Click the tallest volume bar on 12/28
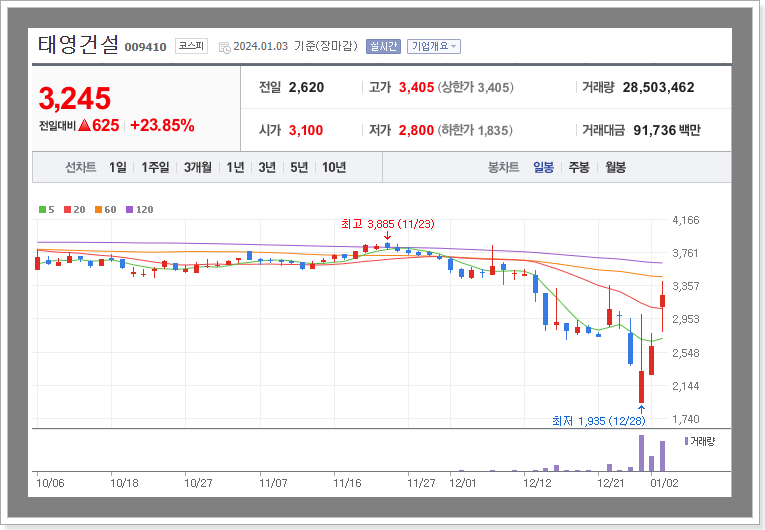The height and width of the screenshot is (530, 765). 642,453
